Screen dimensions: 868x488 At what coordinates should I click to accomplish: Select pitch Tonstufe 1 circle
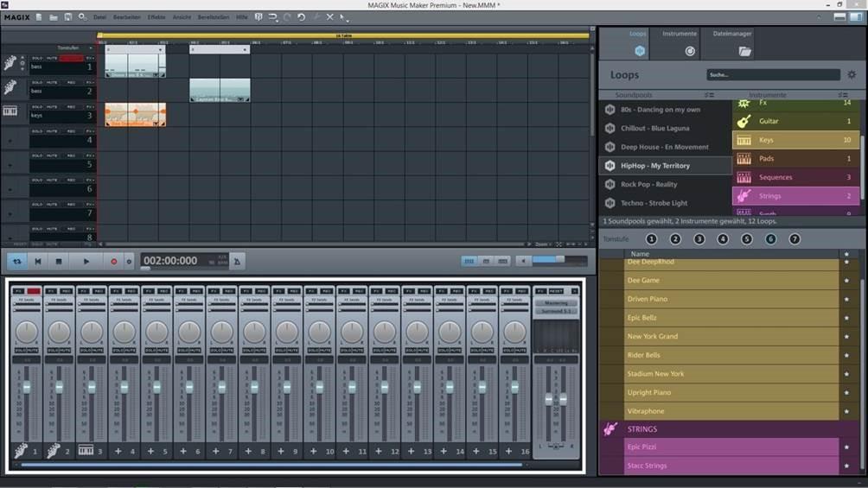652,239
